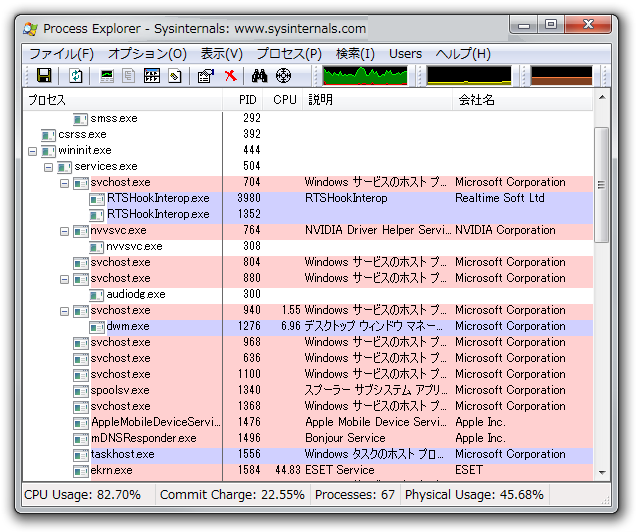Click the spoolsv.exe process icon
Viewport: 637px width, 532px height.
tap(81, 391)
